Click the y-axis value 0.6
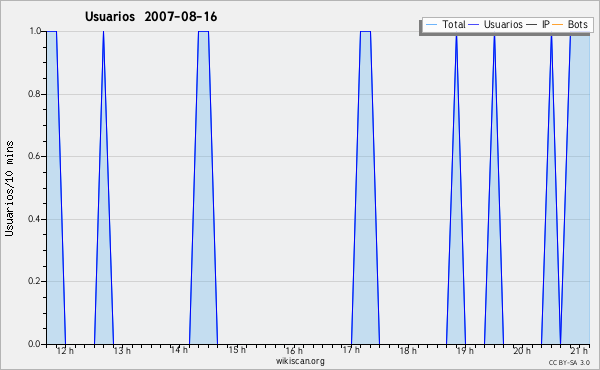The image size is (600, 370). (x=35, y=156)
